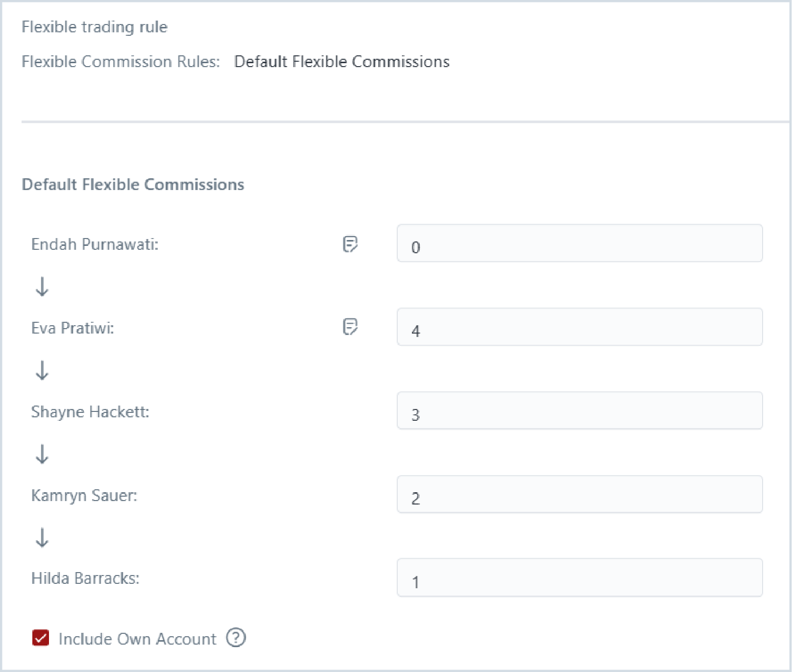This screenshot has width=792, height=672.
Task: Click the down arrow below Endah Purnawati
Action: tap(42, 287)
